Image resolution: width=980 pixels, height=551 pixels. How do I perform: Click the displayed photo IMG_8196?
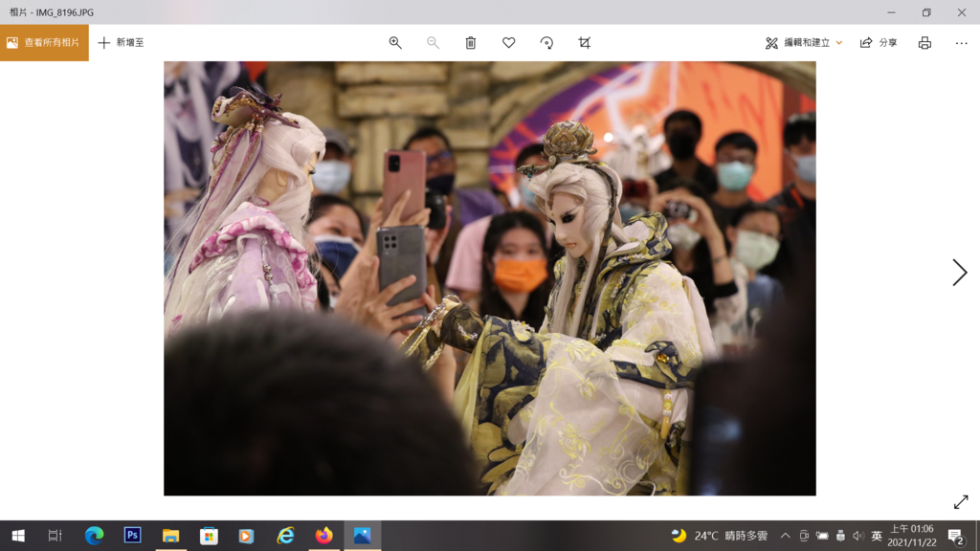click(x=489, y=278)
